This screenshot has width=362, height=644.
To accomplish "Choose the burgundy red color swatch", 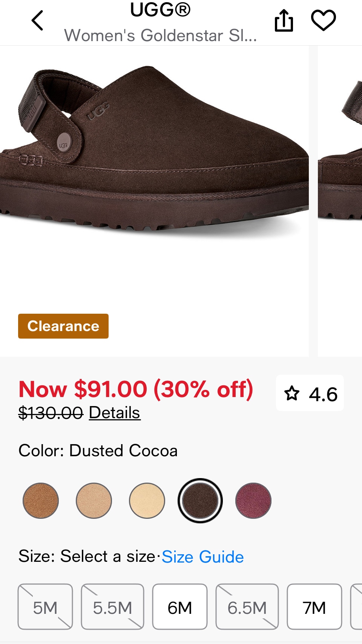I will click(x=253, y=501).
